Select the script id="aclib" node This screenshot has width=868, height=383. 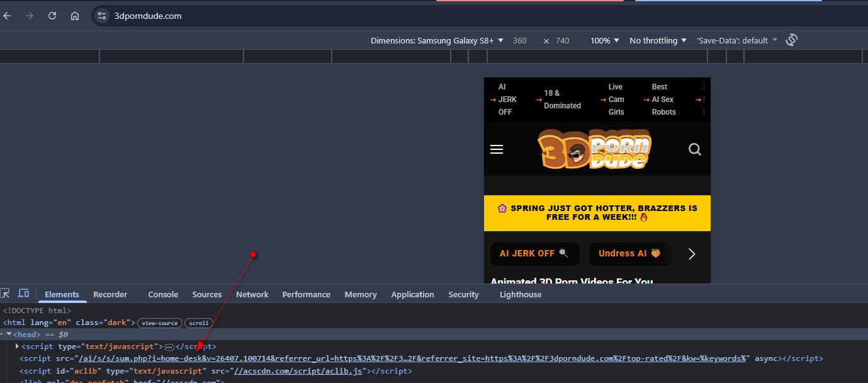coord(216,371)
